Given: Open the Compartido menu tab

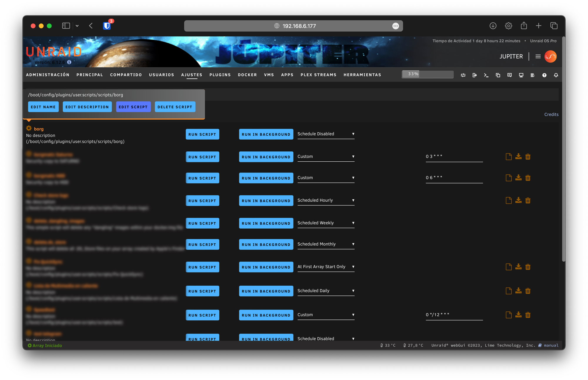Looking at the screenshot, I should 126,75.
